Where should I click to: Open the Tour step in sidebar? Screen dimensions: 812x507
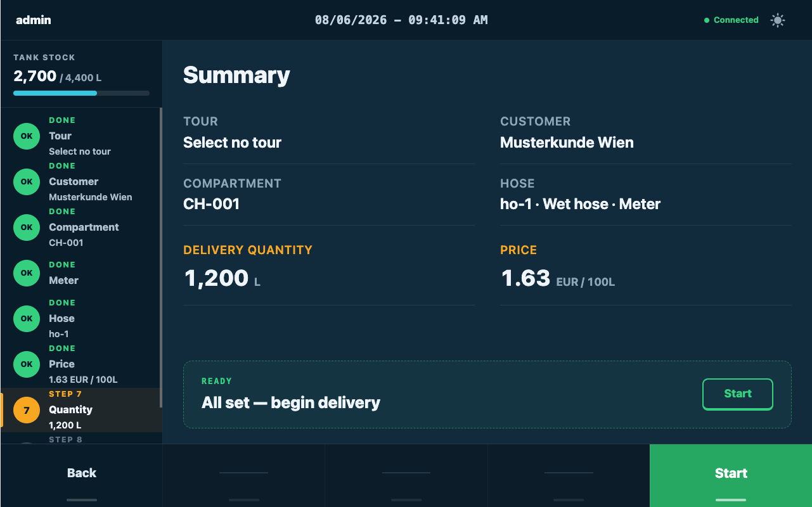[81, 136]
